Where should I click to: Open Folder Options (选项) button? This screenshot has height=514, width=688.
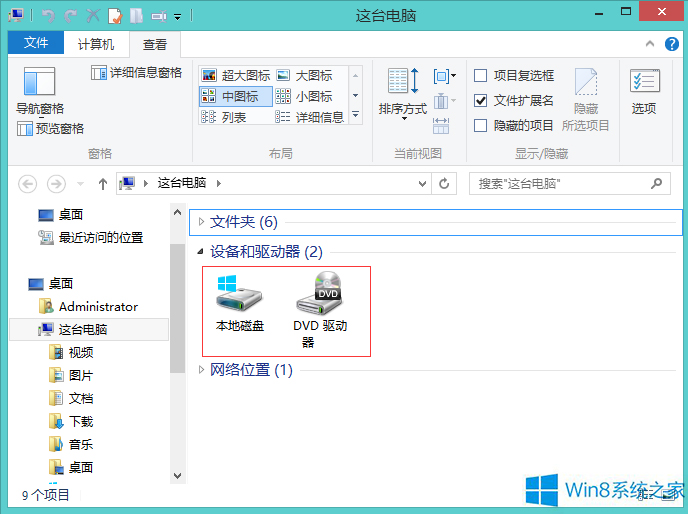click(644, 91)
